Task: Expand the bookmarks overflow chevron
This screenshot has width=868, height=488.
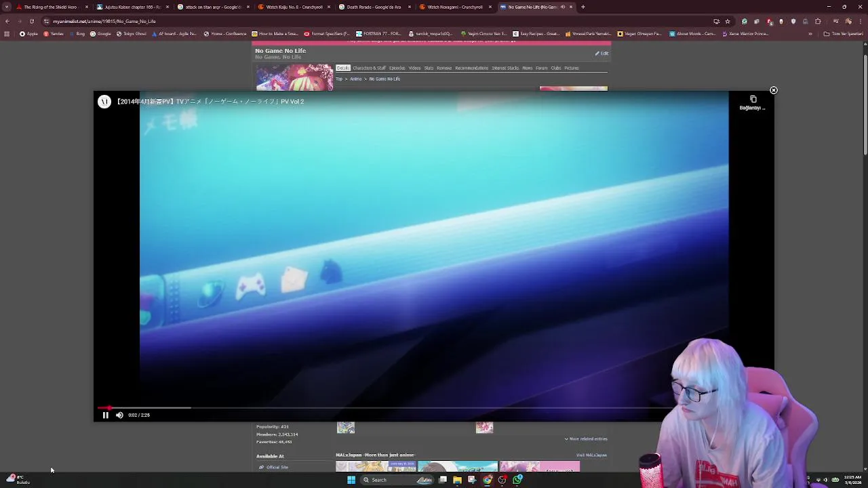Action: pos(810,34)
